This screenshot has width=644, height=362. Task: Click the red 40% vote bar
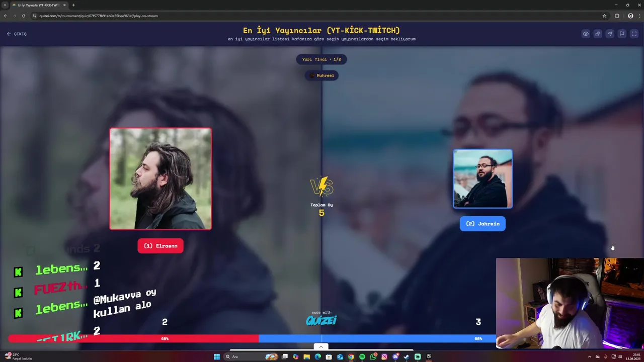click(133, 339)
